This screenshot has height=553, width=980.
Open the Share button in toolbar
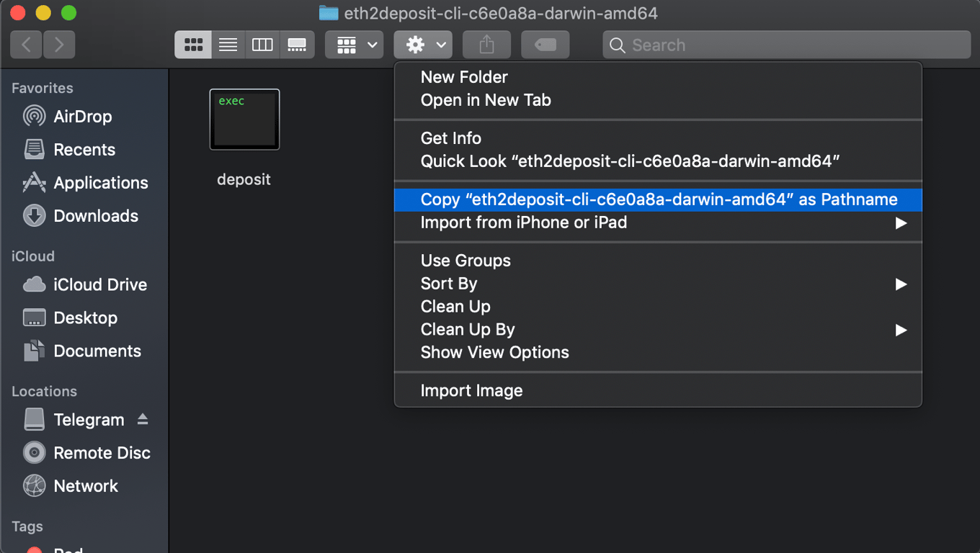[486, 45]
